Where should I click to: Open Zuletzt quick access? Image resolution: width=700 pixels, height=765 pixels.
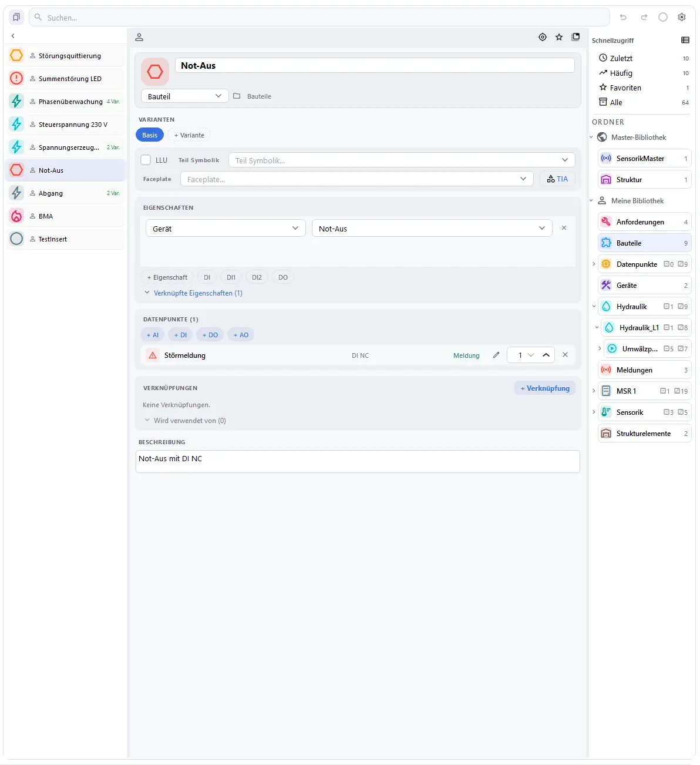point(643,58)
